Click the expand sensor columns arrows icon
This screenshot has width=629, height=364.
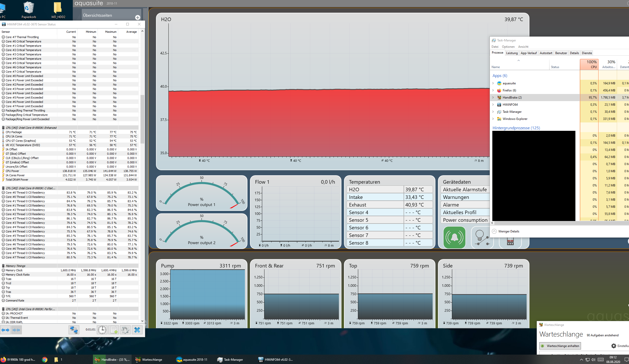[5, 330]
